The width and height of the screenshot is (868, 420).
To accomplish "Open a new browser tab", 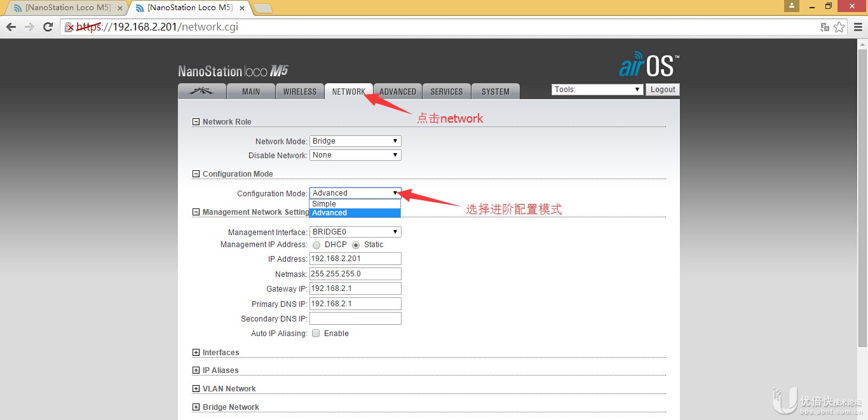I will (263, 8).
